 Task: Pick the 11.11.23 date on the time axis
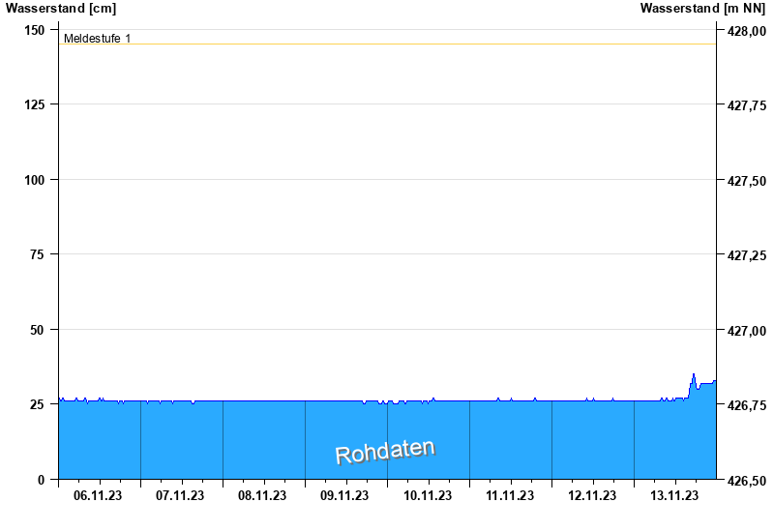(x=510, y=496)
